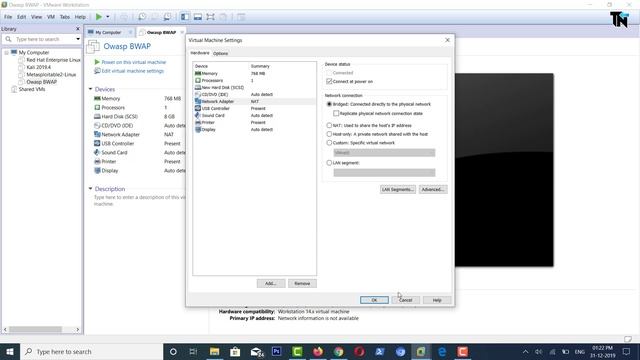Click the manage snapshots toolbar icon
Image resolution: width=640 pixels, height=360 pixels.
[x=167, y=17]
